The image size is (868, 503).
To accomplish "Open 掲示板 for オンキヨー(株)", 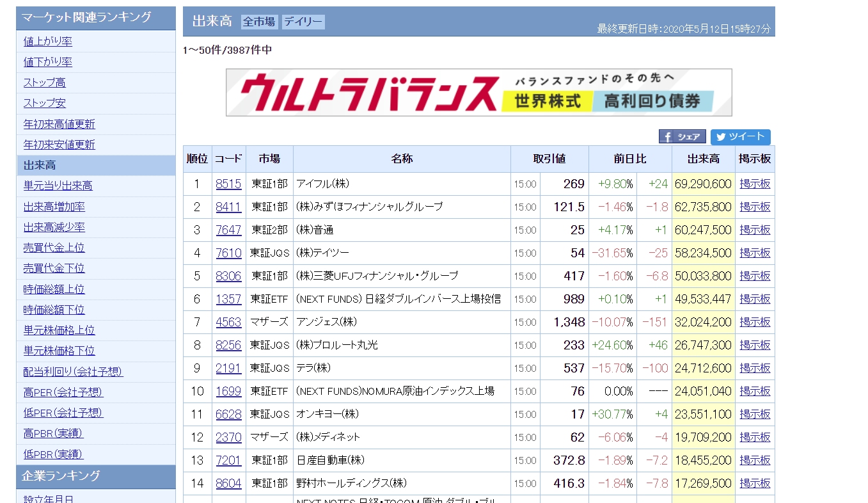I will click(755, 414).
